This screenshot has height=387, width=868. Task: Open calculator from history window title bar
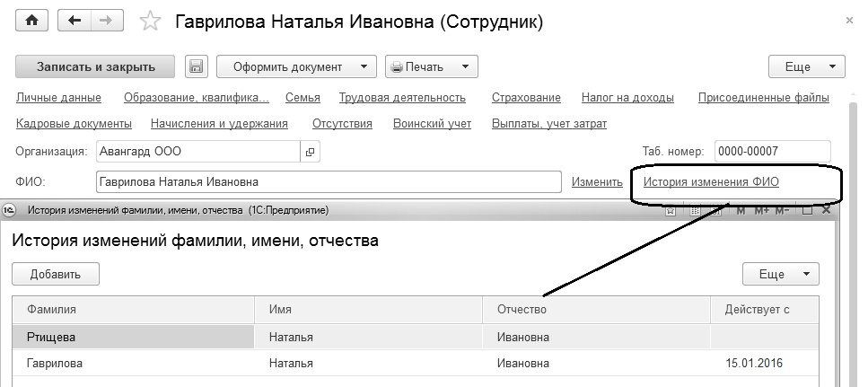694,211
